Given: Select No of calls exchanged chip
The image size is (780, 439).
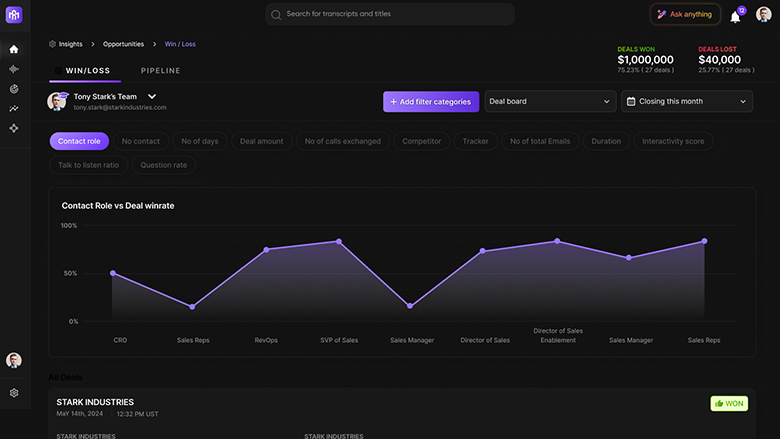Looking at the screenshot, I should [343, 141].
